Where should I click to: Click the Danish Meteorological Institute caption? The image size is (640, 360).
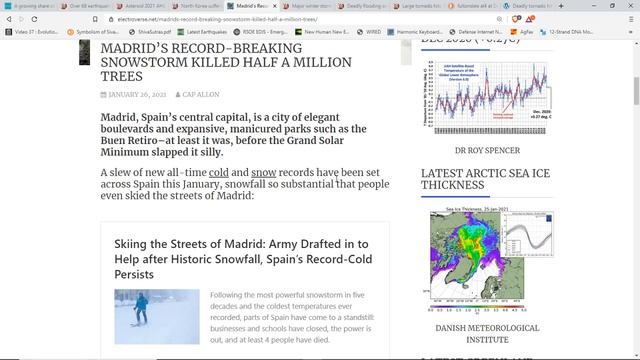[487, 334]
